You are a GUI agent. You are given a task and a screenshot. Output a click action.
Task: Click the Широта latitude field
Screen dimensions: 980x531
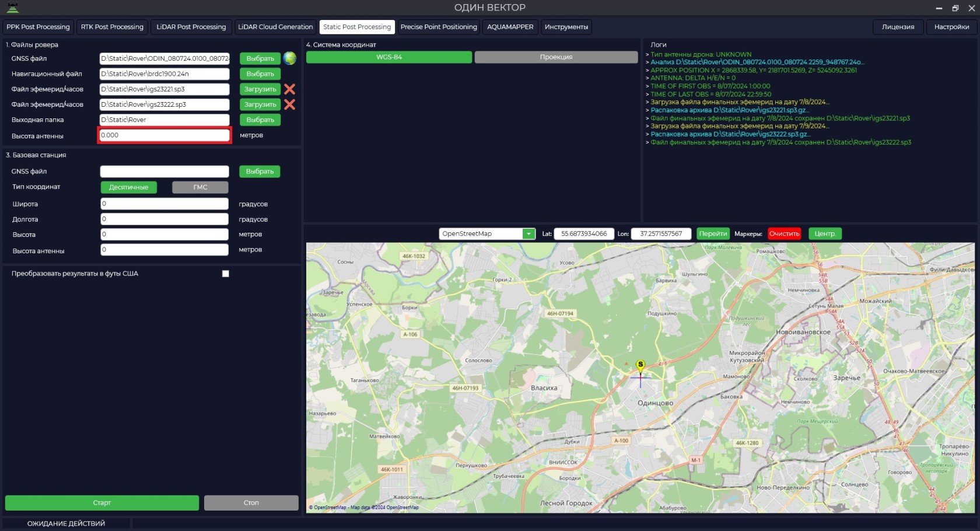[164, 204]
